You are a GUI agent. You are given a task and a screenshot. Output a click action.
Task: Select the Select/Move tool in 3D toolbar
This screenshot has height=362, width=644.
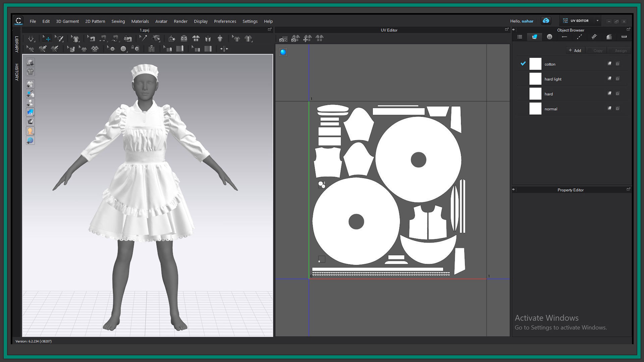click(x=47, y=39)
